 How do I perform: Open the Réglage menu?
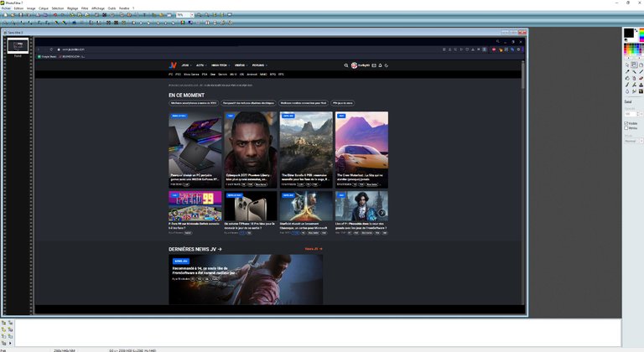(72, 8)
